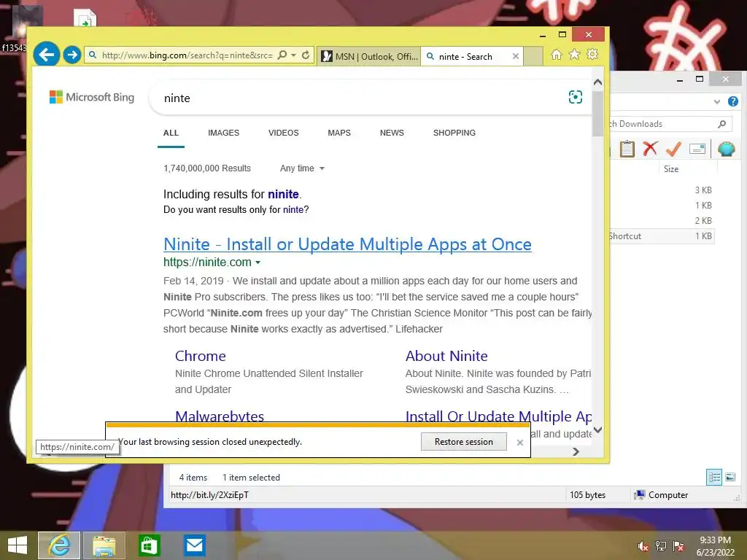747x560 pixels.
Task: Open the About Ninite sublink
Action: pos(446,356)
